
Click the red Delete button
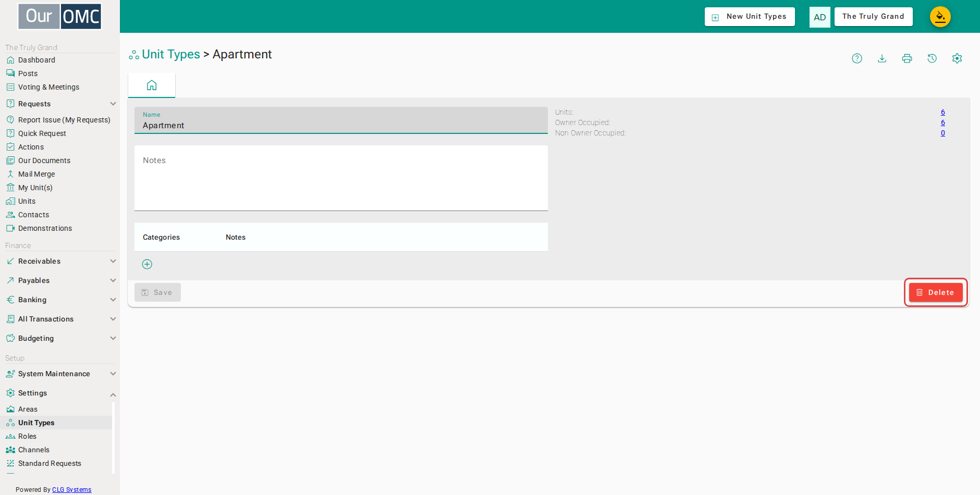pyautogui.click(x=936, y=292)
